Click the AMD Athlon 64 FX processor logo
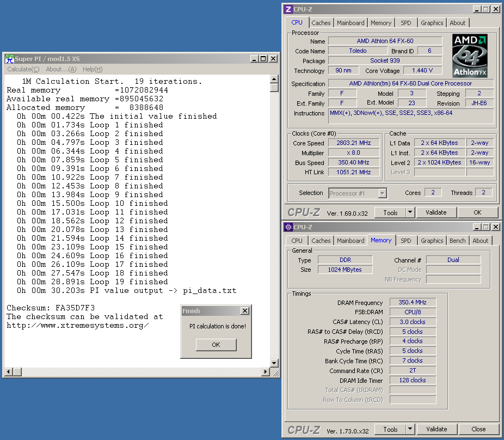The height and width of the screenshot is (440, 504). click(470, 56)
